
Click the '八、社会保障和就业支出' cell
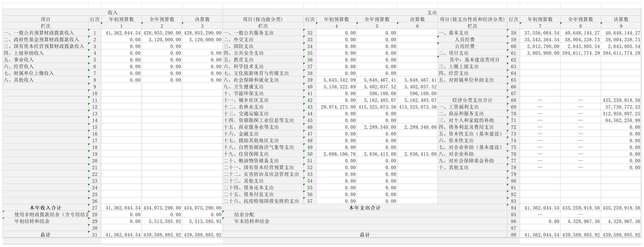point(263,80)
